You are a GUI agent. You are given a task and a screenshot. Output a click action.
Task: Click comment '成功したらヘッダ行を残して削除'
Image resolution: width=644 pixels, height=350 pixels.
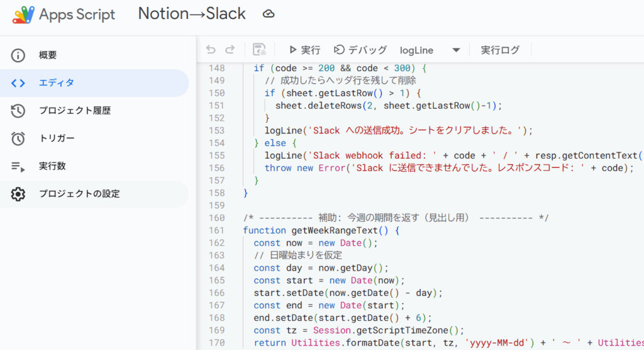click(x=340, y=81)
